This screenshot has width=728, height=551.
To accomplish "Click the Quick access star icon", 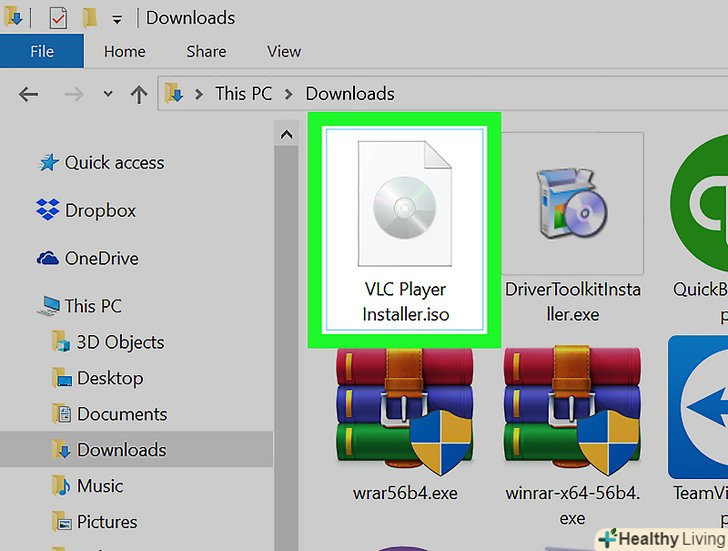I will click(48, 162).
